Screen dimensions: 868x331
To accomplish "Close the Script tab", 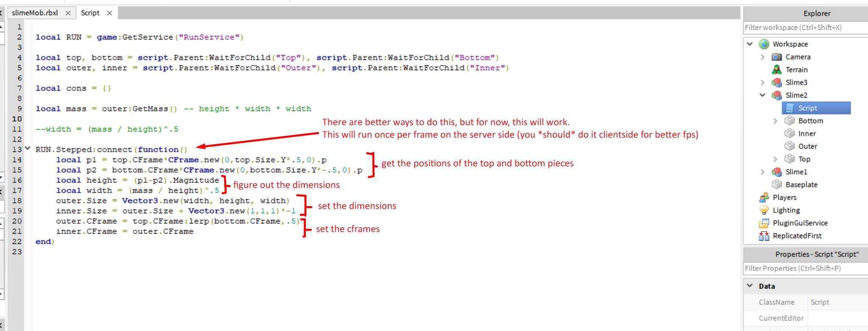I will (109, 13).
